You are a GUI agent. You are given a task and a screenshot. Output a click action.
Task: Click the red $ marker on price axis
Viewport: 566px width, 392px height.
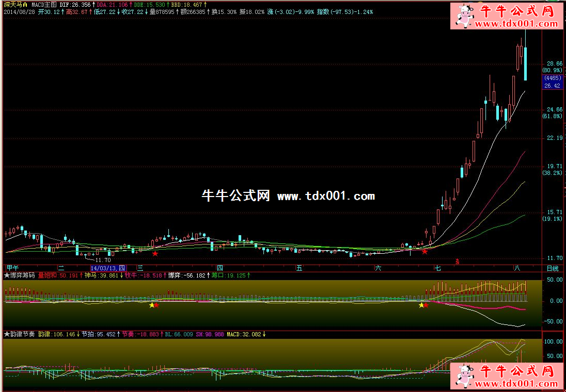click(x=457, y=262)
